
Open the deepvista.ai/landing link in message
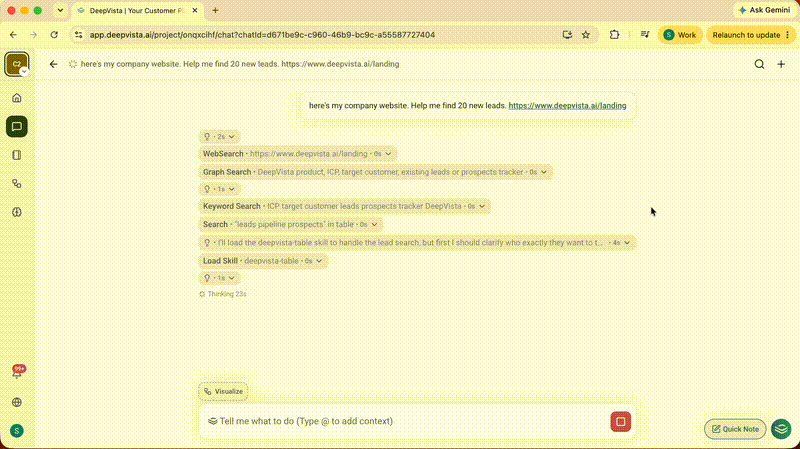pos(567,106)
